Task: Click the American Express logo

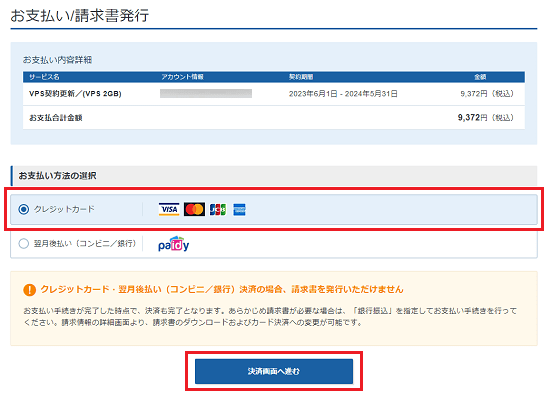Action: tap(239, 209)
